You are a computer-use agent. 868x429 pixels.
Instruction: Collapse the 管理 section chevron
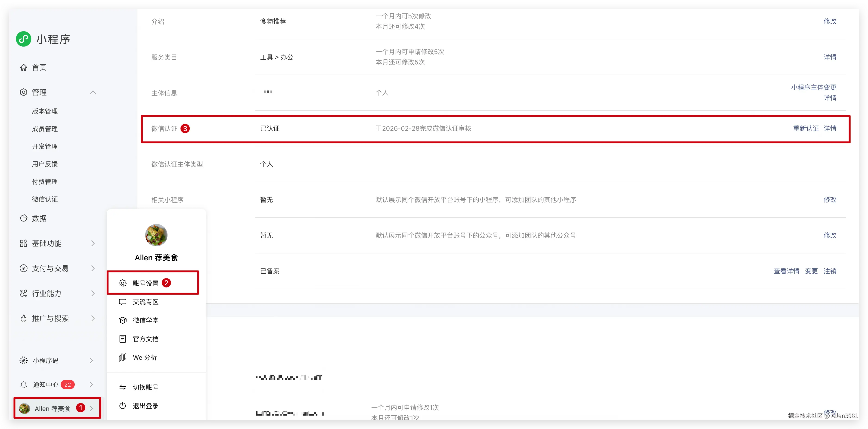[93, 92]
